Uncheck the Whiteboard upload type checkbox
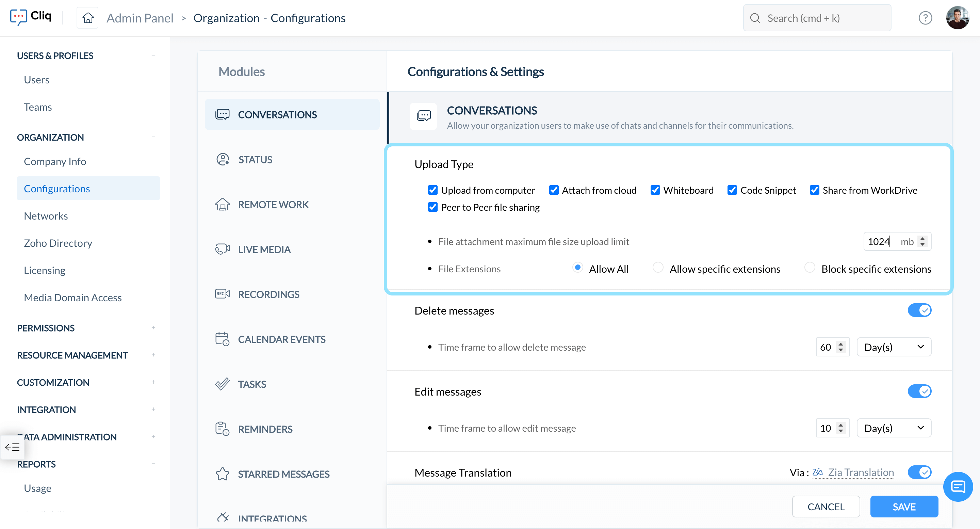 click(x=655, y=190)
